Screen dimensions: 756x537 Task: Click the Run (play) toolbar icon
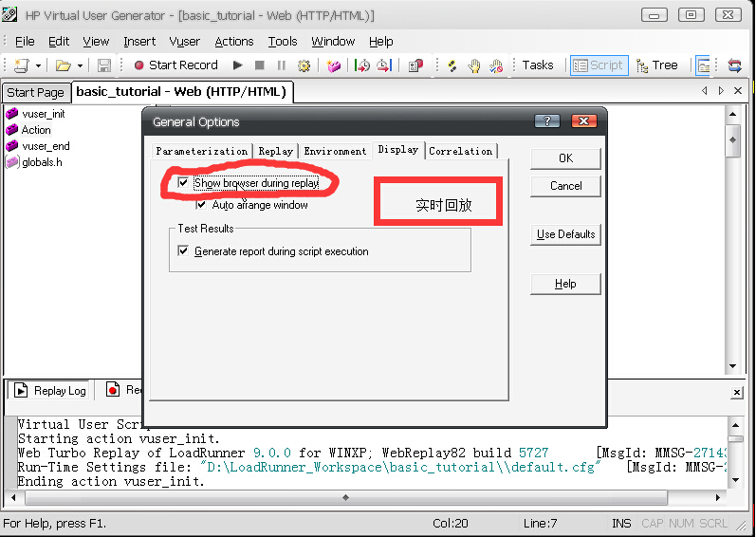238,65
